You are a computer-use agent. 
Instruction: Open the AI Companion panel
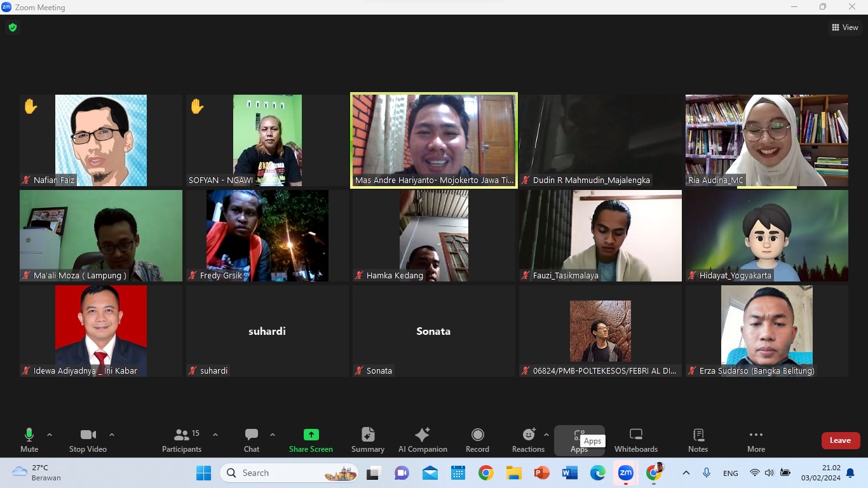click(x=422, y=440)
